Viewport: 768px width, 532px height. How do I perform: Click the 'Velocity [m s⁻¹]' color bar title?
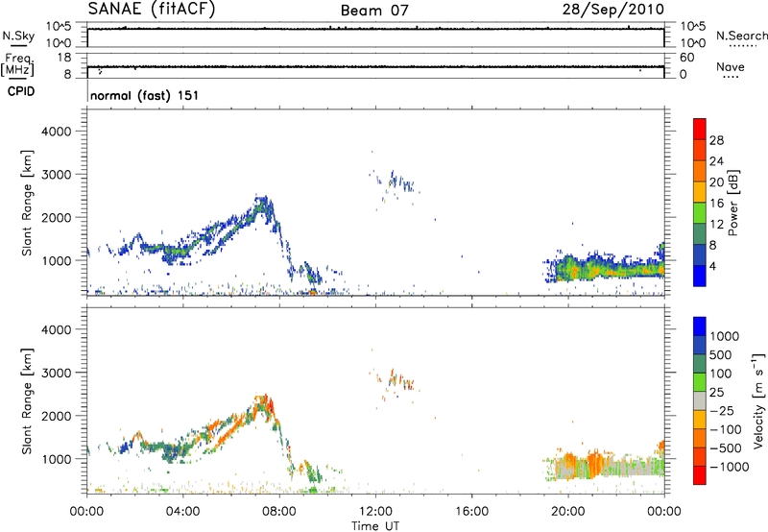(758, 400)
